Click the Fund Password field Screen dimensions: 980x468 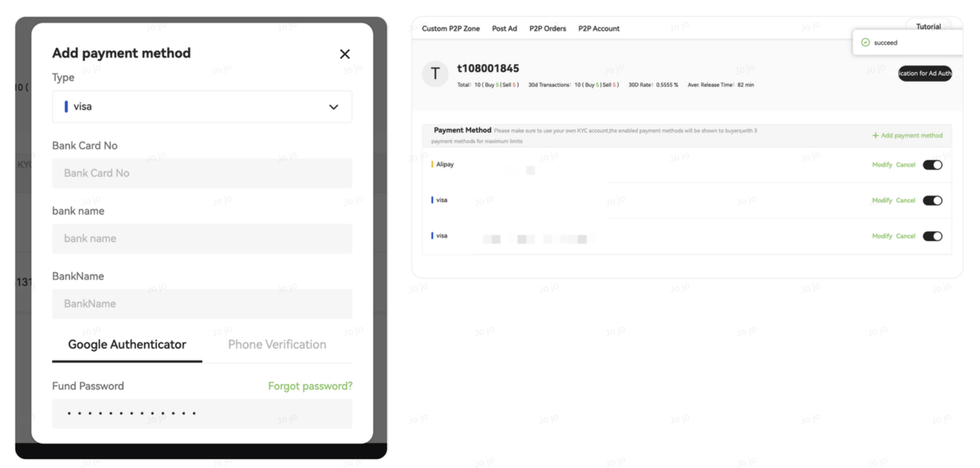(x=202, y=414)
